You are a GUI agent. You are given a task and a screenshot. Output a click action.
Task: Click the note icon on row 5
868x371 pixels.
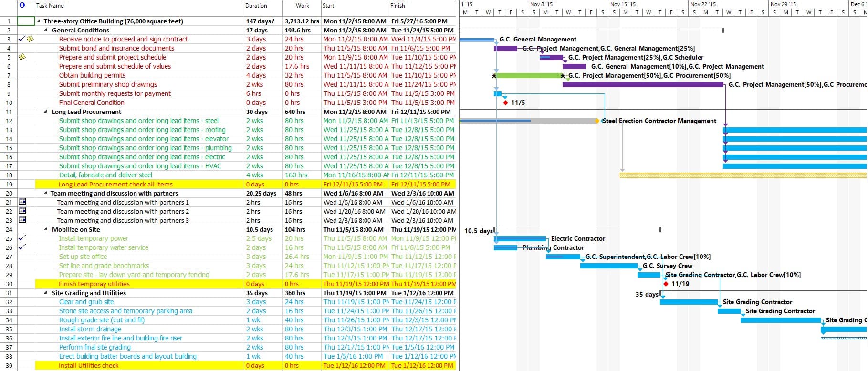[x=22, y=57]
